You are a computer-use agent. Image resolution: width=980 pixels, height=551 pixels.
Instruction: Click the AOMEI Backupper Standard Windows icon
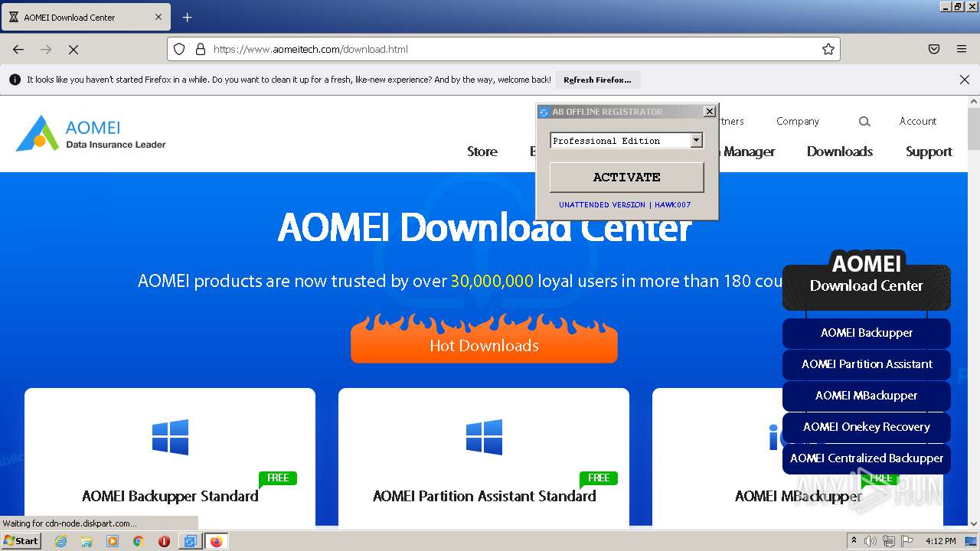pyautogui.click(x=170, y=437)
